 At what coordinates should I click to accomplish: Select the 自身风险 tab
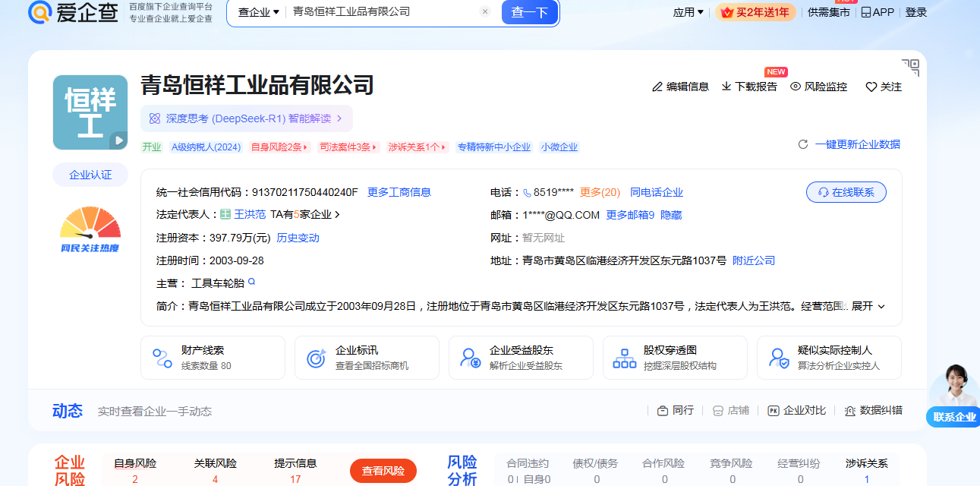(135, 470)
